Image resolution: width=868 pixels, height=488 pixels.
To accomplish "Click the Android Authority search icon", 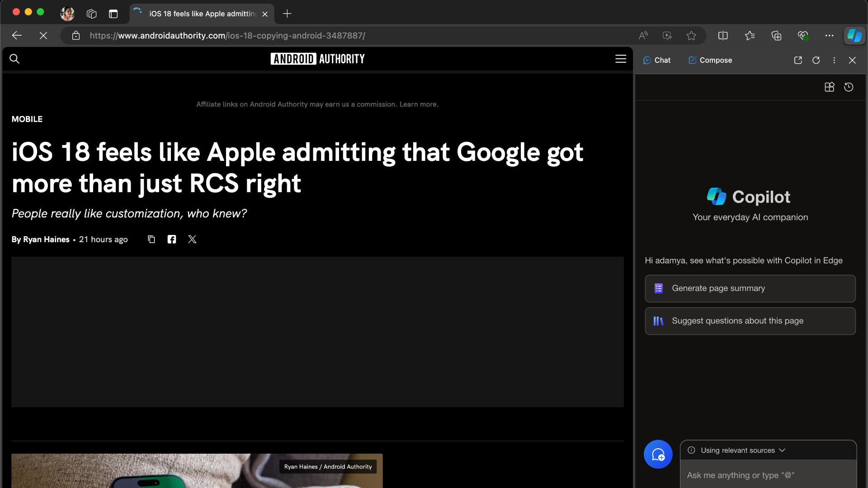I will click(15, 59).
